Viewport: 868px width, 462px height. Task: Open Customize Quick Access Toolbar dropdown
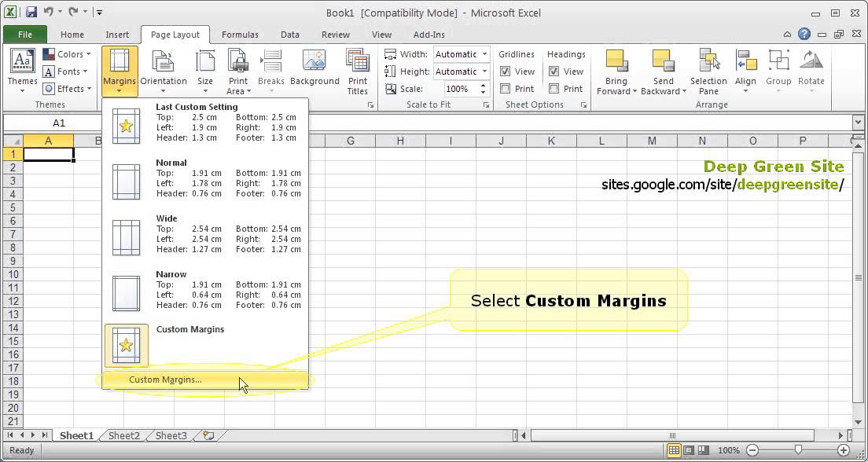pyautogui.click(x=99, y=12)
